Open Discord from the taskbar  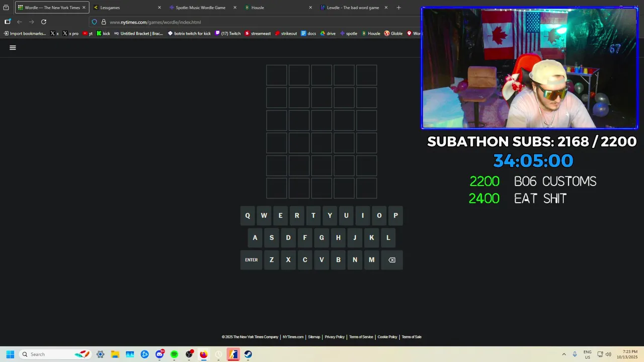click(x=159, y=354)
